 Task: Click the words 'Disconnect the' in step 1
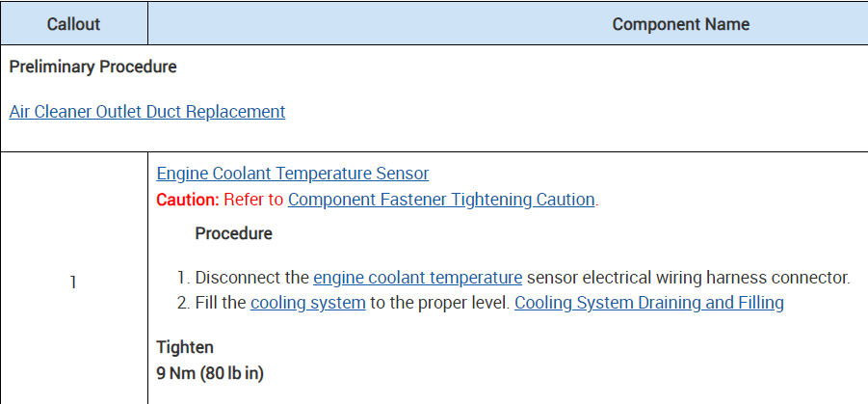(x=252, y=278)
